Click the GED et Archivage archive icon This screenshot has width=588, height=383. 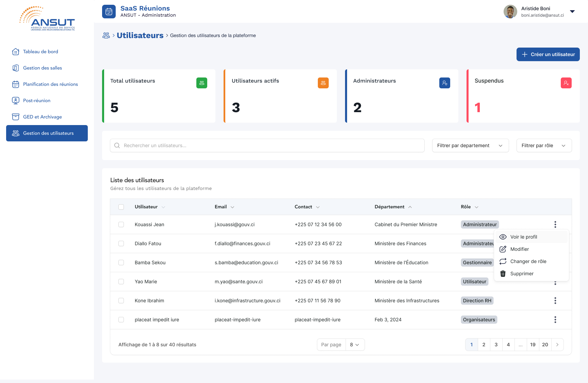(16, 117)
